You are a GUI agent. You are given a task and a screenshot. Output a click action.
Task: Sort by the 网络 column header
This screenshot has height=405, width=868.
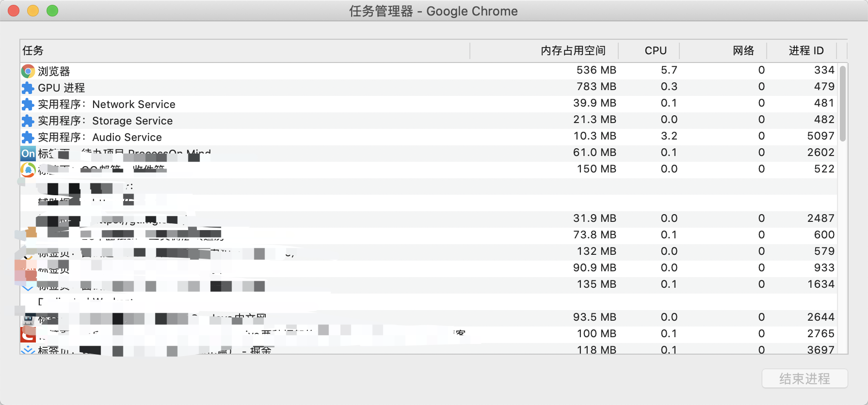(743, 51)
